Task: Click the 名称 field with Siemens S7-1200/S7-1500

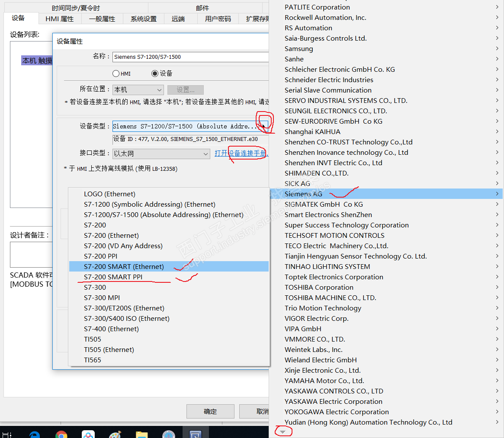Action: click(191, 57)
